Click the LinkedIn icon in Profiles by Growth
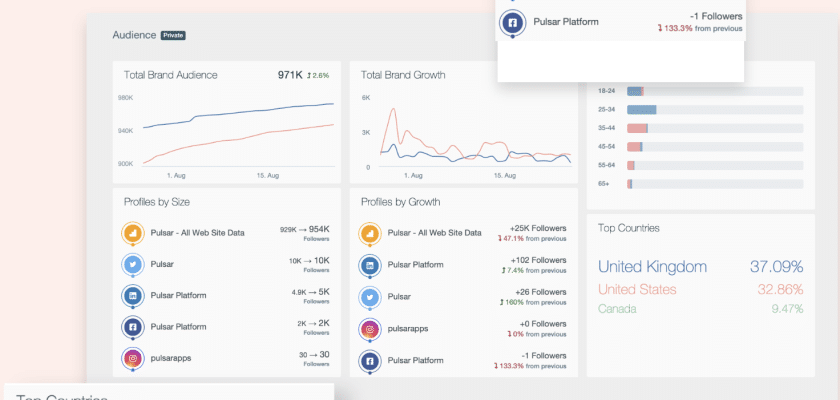The width and height of the screenshot is (840, 400). [370, 265]
